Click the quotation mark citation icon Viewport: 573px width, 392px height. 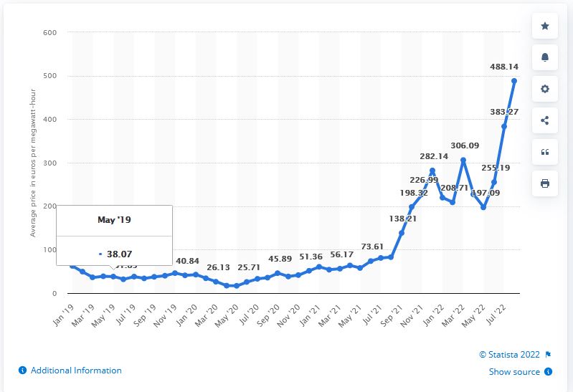point(544,152)
